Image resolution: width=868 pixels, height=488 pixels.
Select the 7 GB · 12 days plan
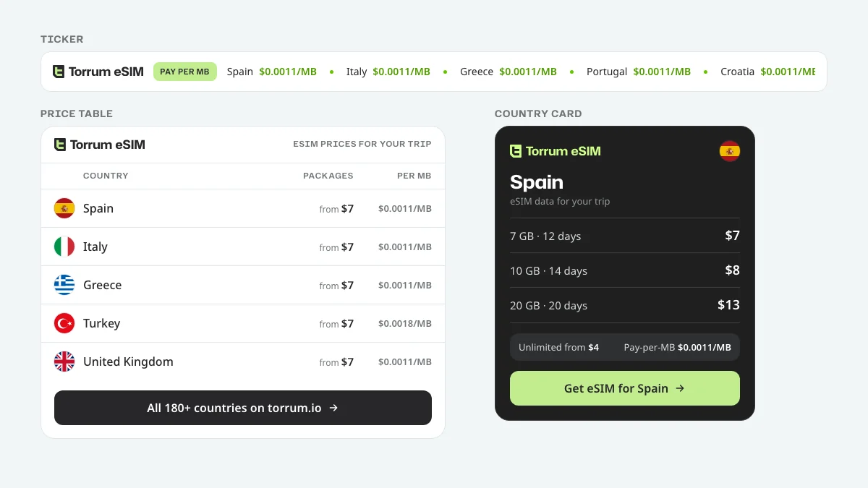point(625,236)
